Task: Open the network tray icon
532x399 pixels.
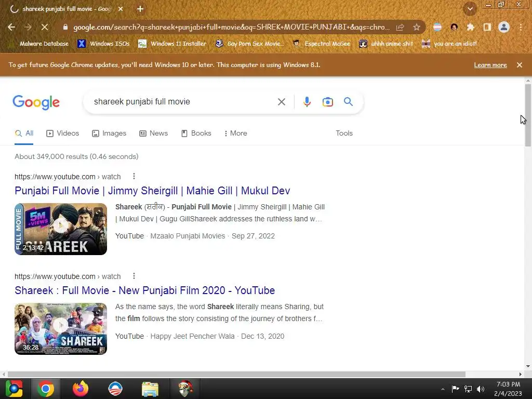Action: coord(468,389)
